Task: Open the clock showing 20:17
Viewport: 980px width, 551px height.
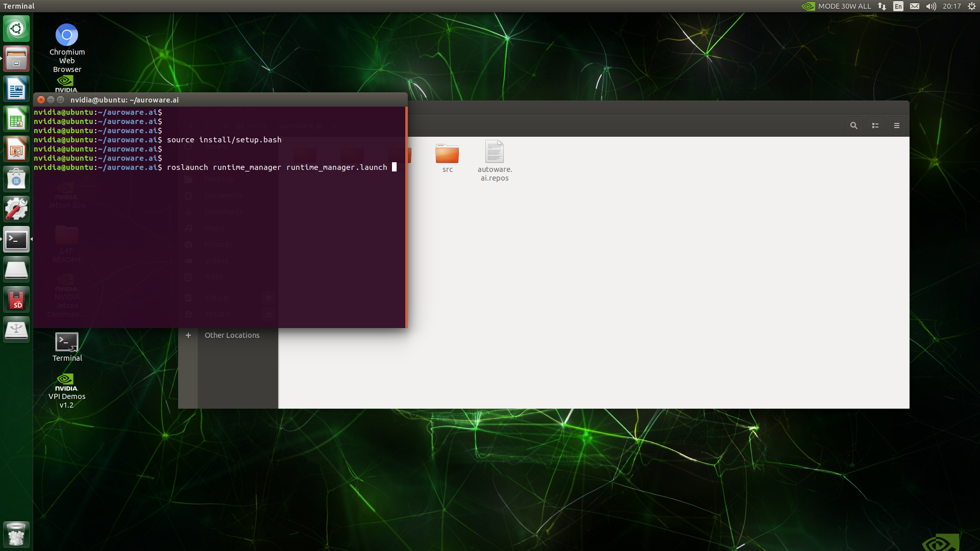Action: (x=951, y=6)
